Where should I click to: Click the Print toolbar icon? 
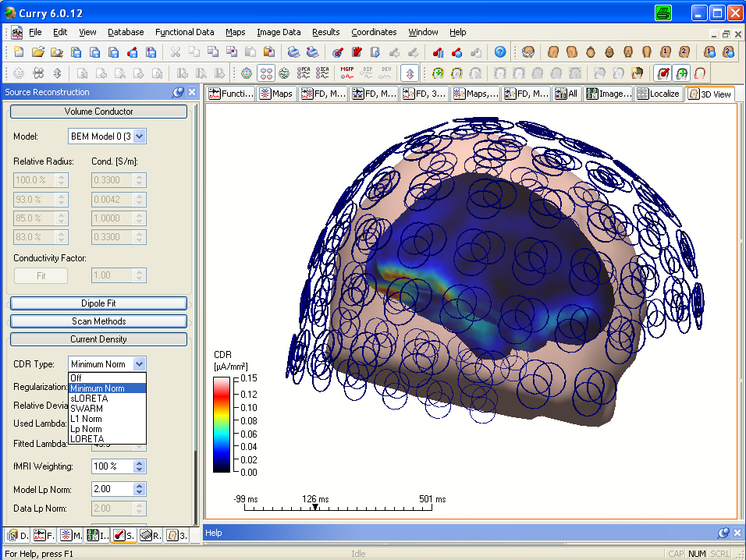point(293,52)
